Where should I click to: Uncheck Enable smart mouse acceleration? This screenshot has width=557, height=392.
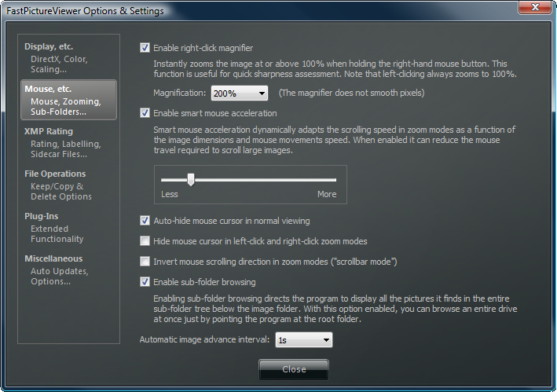click(145, 113)
